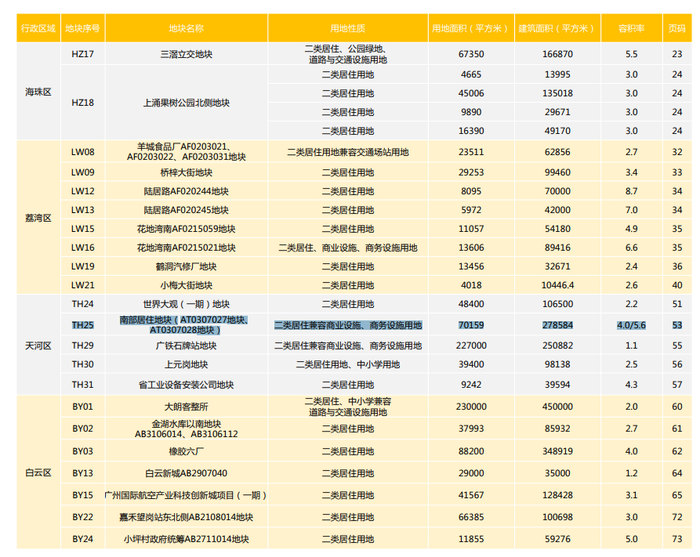The height and width of the screenshot is (557, 700).
Task: Click plot name 世界大观(一期)地块
Action: 186,304
